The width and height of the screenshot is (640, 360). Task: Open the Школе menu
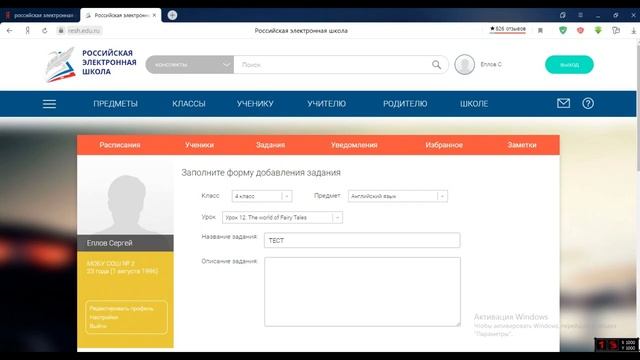coord(474,104)
